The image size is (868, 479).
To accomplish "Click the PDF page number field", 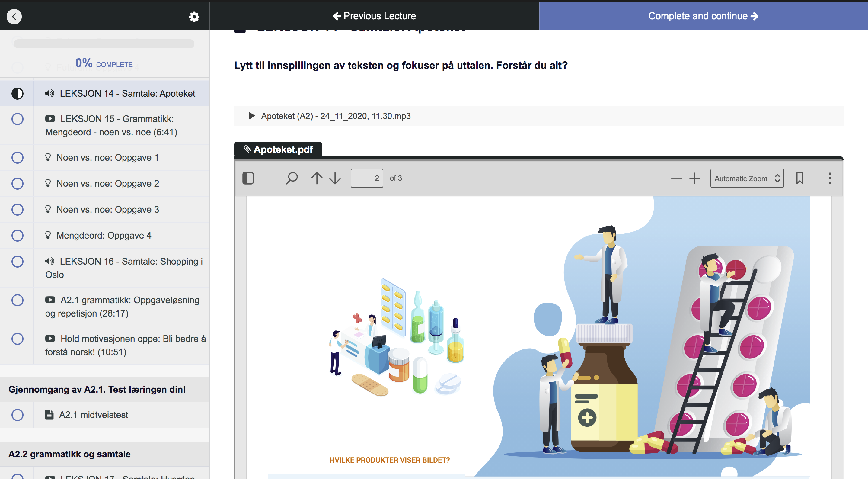I will tap(367, 178).
